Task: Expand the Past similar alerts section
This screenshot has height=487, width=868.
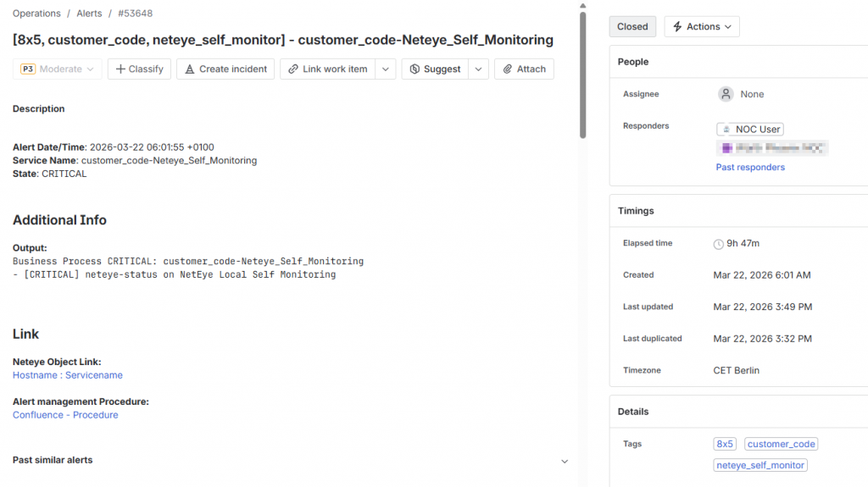Action: [565, 461]
